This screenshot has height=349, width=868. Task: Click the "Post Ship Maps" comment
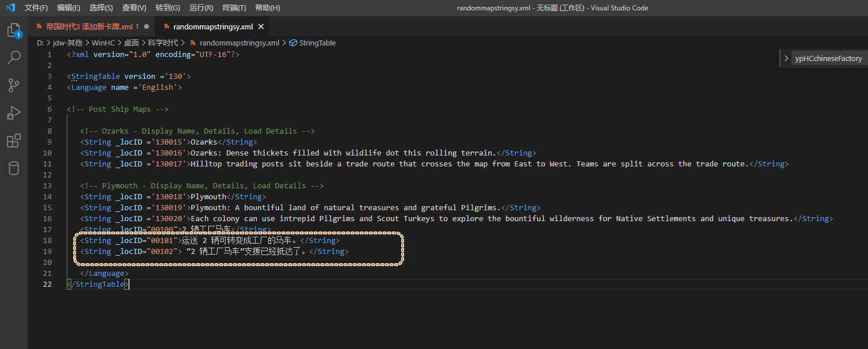coord(117,109)
